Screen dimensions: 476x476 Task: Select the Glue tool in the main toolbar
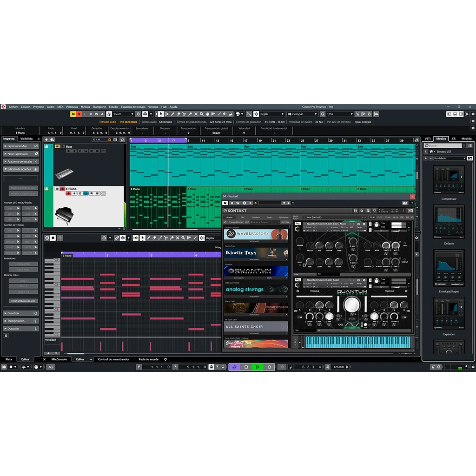(190, 114)
